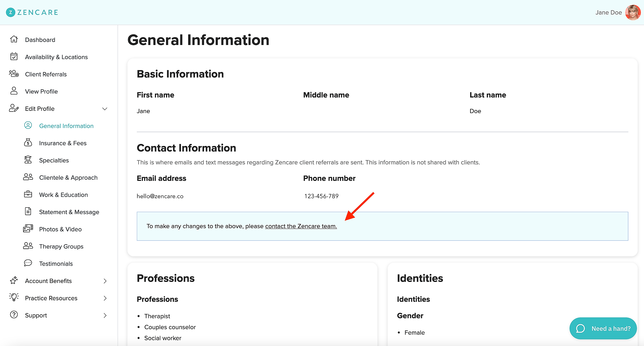Image resolution: width=644 pixels, height=346 pixels.
Task: Open the Need a hand? chat button
Action: pyautogui.click(x=603, y=328)
